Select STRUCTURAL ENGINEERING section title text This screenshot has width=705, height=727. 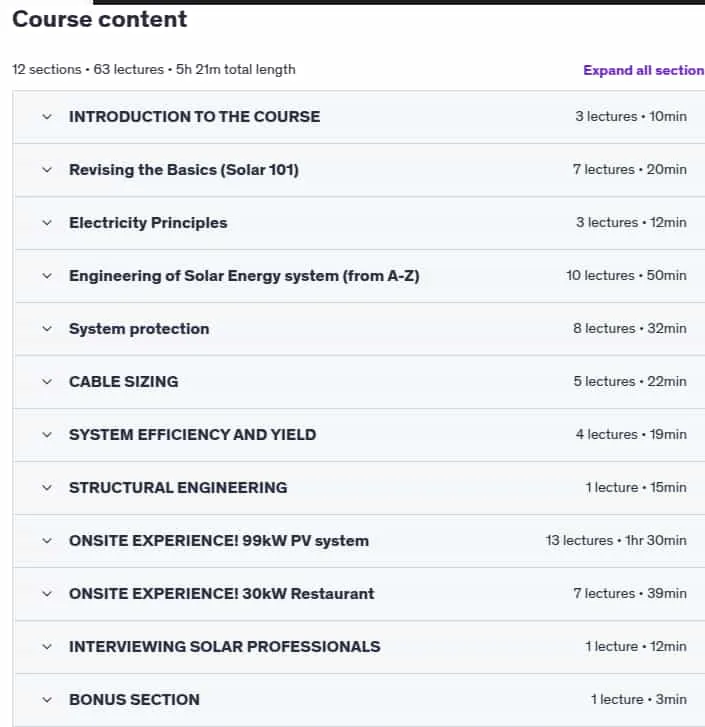click(178, 488)
